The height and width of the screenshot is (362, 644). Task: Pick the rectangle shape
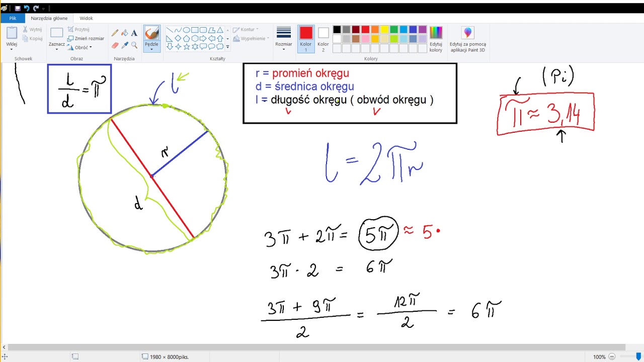[x=195, y=30]
